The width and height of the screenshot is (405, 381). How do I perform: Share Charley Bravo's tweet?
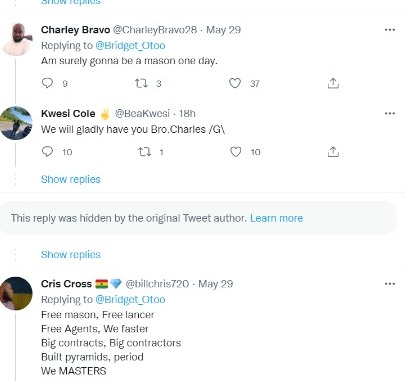[x=333, y=83]
